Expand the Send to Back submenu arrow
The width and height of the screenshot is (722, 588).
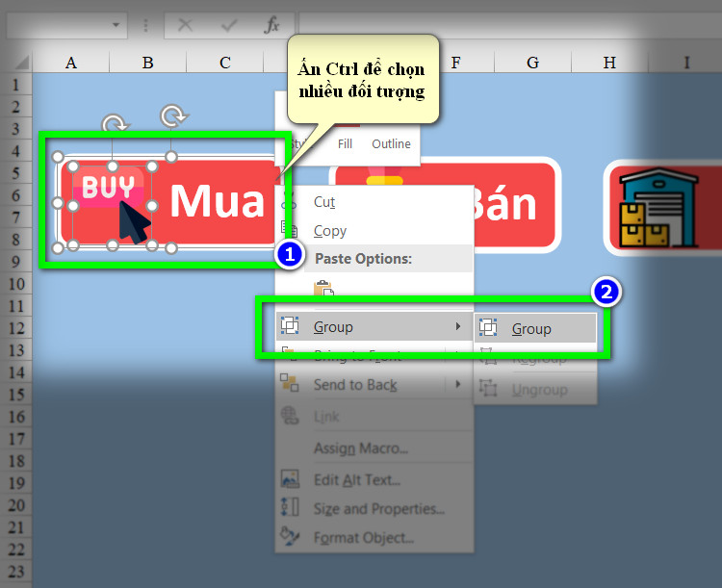457,384
